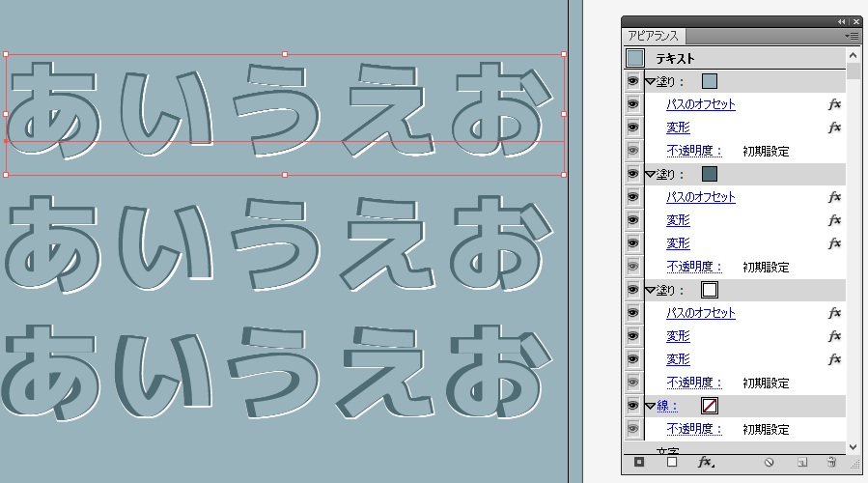Open 不透明度 link under the 線 row
This screenshot has width=868, height=483.
click(694, 429)
